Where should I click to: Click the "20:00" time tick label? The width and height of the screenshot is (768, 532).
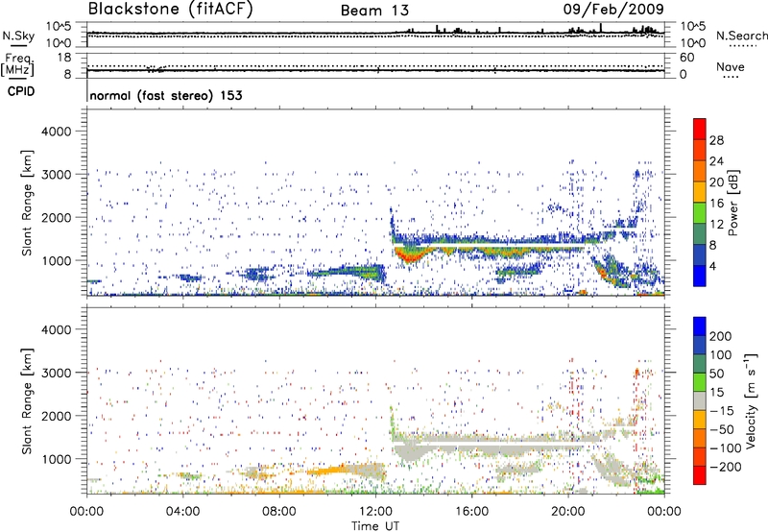click(x=567, y=512)
